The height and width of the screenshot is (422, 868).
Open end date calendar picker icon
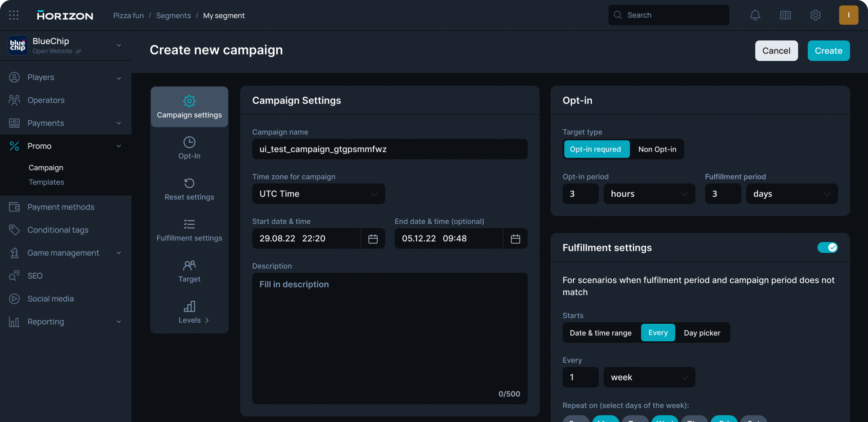pyautogui.click(x=515, y=239)
